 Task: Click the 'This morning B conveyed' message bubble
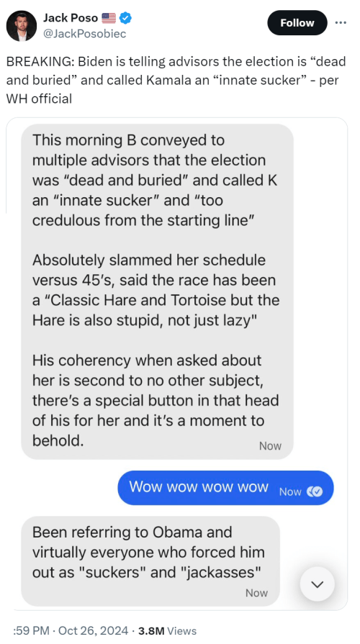[x=157, y=291]
